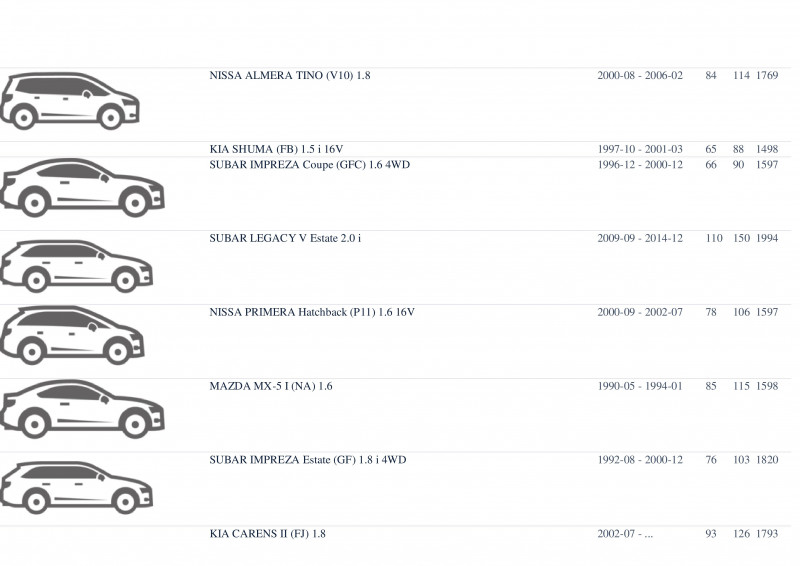This screenshot has width=800, height=566.
Task: Open SUBAR IMPREZA Estate (GF) 1.8 i 4WD
Action: [x=308, y=460]
